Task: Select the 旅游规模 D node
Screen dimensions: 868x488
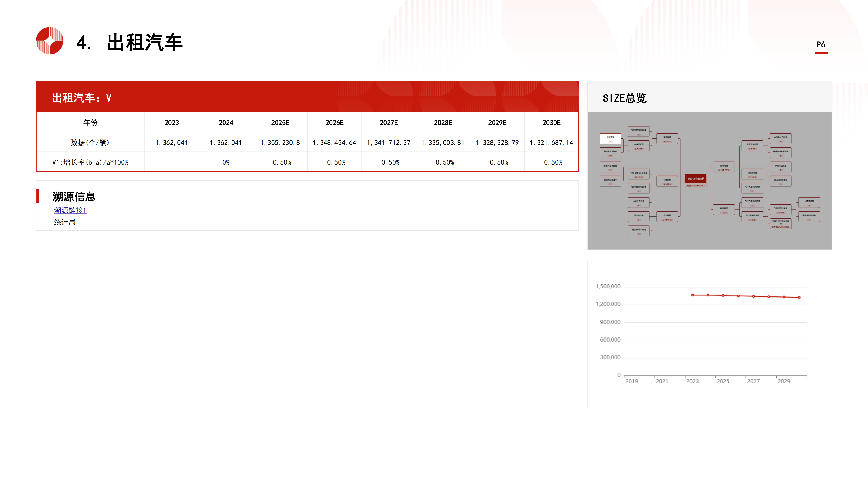Action: [x=667, y=217]
